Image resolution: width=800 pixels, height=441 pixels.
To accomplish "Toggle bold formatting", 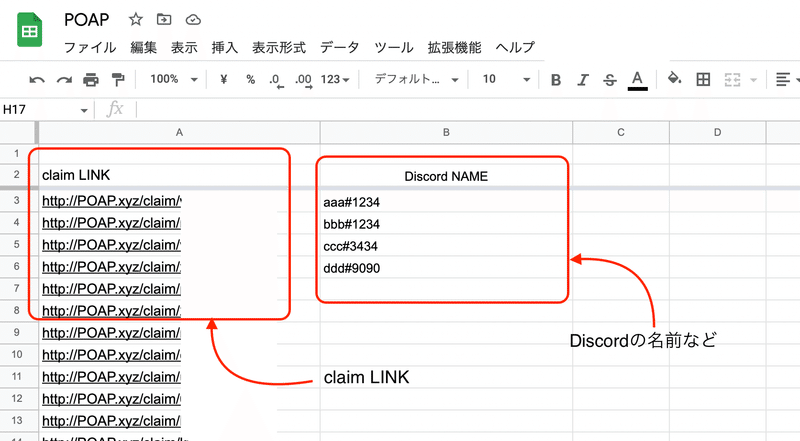I will click(556, 80).
